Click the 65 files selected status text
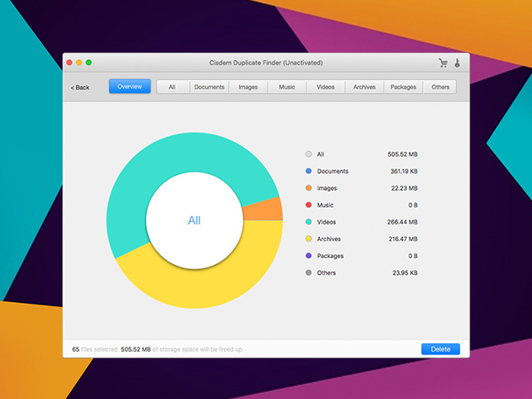This screenshot has height=399, width=532. click(95, 349)
